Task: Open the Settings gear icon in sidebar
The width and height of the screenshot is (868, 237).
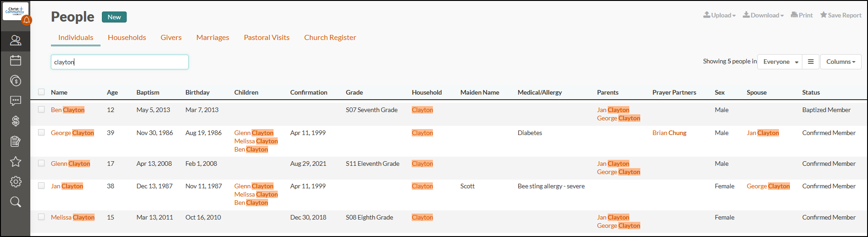Action: pos(16,181)
